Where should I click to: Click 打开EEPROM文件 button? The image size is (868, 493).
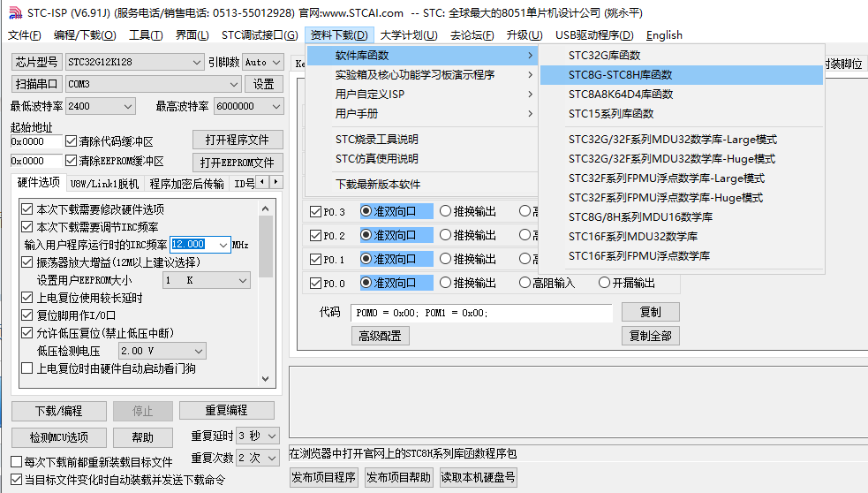point(238,163)
